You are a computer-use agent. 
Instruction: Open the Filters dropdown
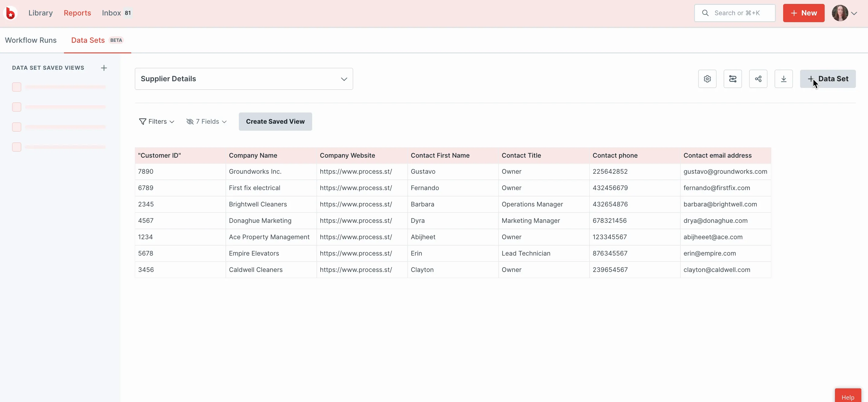[x=157, y=122]
